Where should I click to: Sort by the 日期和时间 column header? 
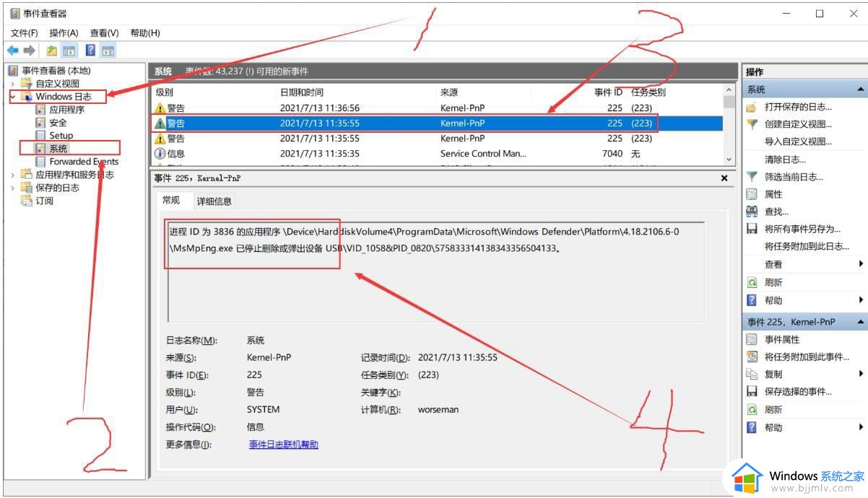[302, 92]
